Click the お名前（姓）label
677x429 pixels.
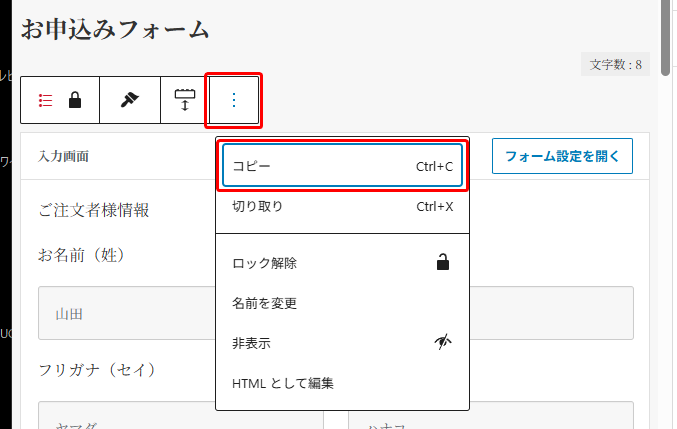pos(82,255)
